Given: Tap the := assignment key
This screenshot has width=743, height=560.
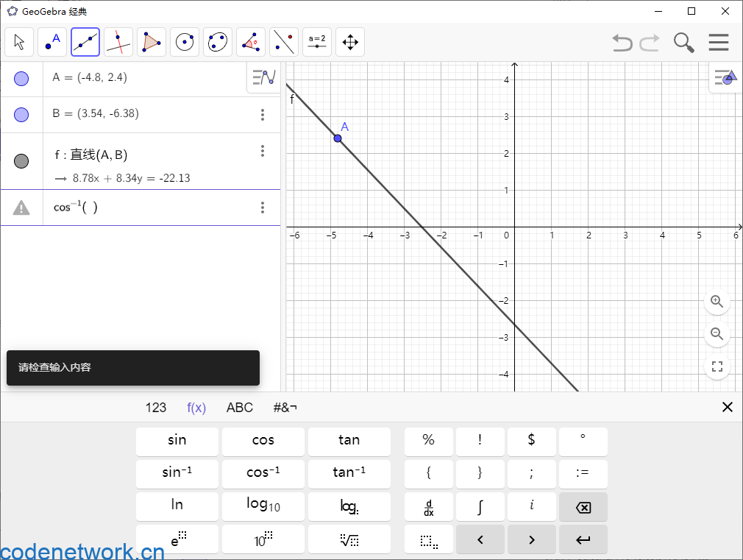Looking at the screenshot, I should pyautogui.click(x=583, y=474).
